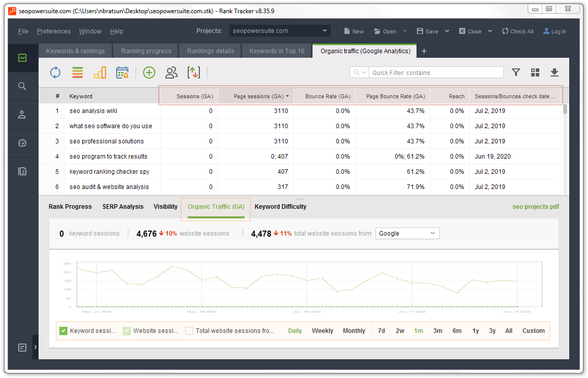Viewport: 588px width, 378px height.
Task: Sort by Bounce Rate (GA) column header
Action: click(x=325, y=96)
